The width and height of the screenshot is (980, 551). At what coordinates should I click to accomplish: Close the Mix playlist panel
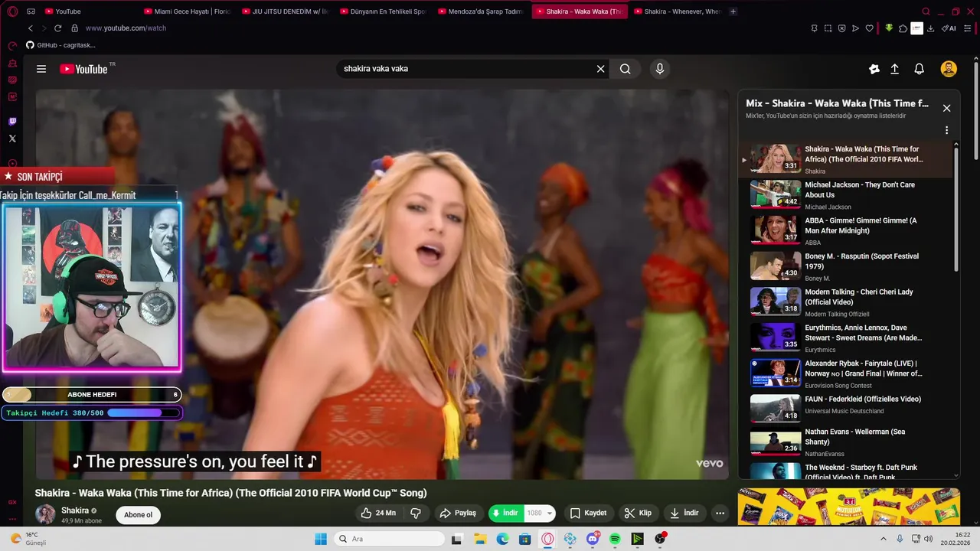click(946, 108)
